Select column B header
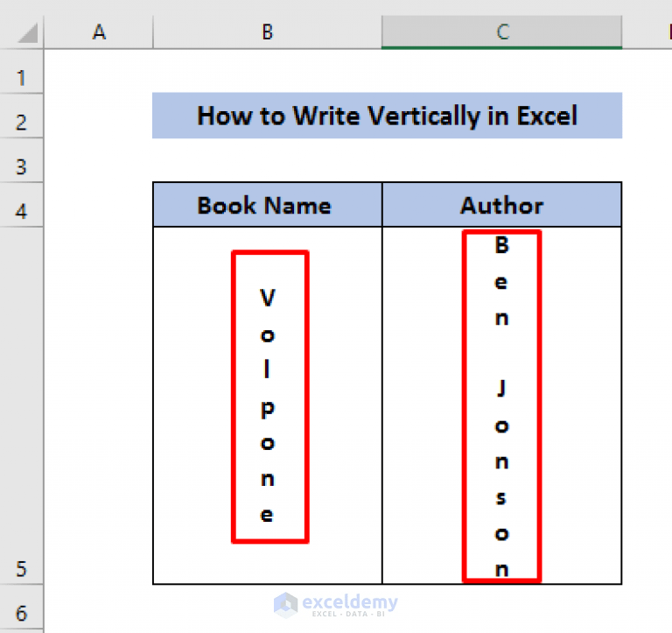Screen dimensions: 672x633 [x=268, y=32]
